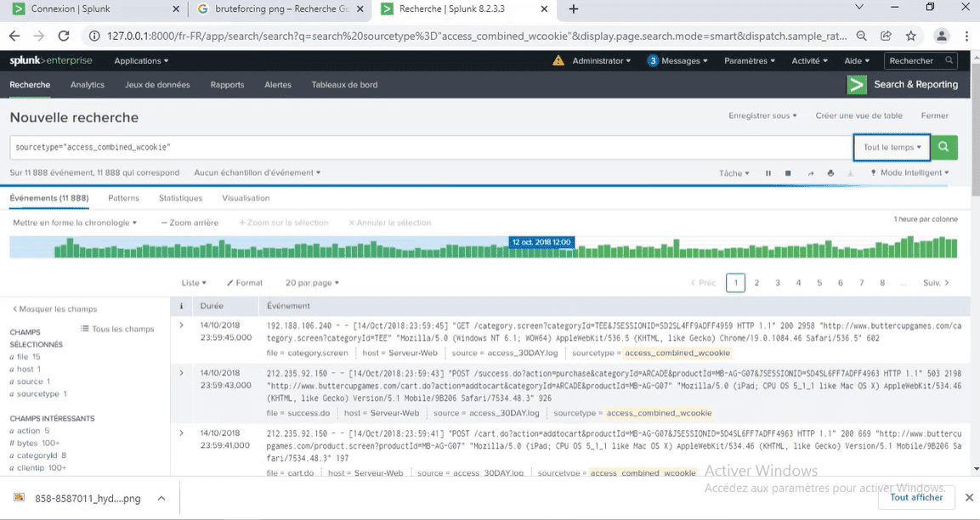Open browser zoom magnifier icon

(x=861, y=36)
